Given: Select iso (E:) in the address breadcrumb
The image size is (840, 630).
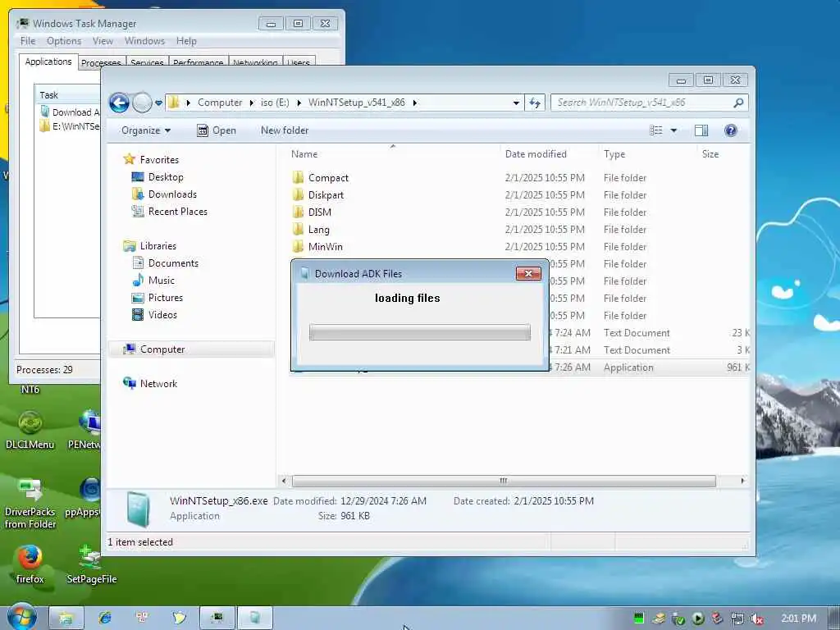Looking at the screenshot, I should pyautogui.click(x=275, y=103).
